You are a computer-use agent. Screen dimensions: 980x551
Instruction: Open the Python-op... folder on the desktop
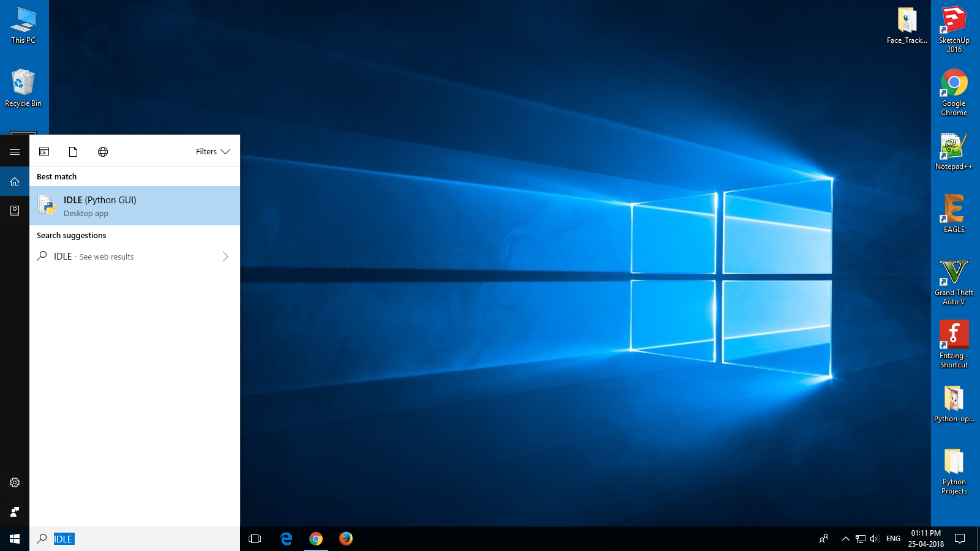954,404
